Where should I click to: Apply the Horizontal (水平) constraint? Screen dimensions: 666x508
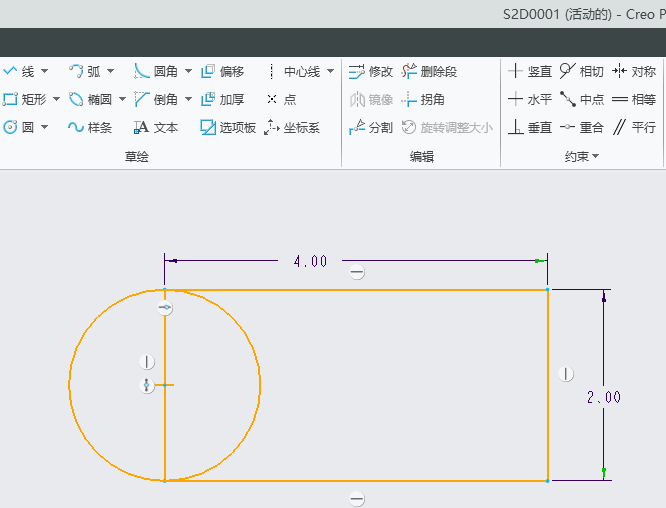tap(530, 99)
